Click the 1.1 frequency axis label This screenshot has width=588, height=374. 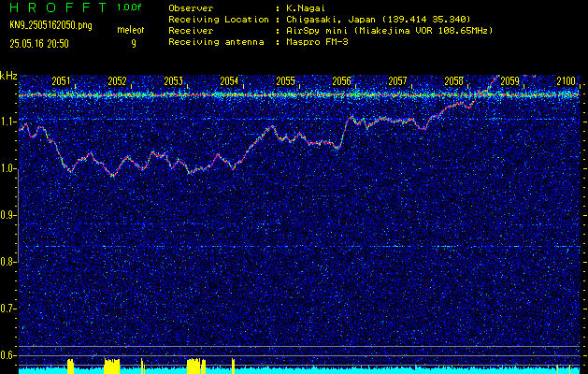8,122
